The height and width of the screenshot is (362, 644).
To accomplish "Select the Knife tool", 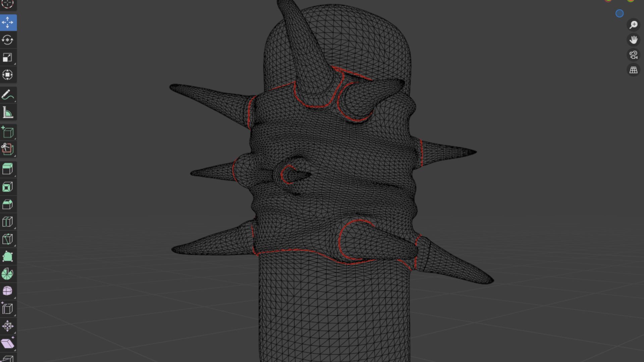I will tap(8, 239).
